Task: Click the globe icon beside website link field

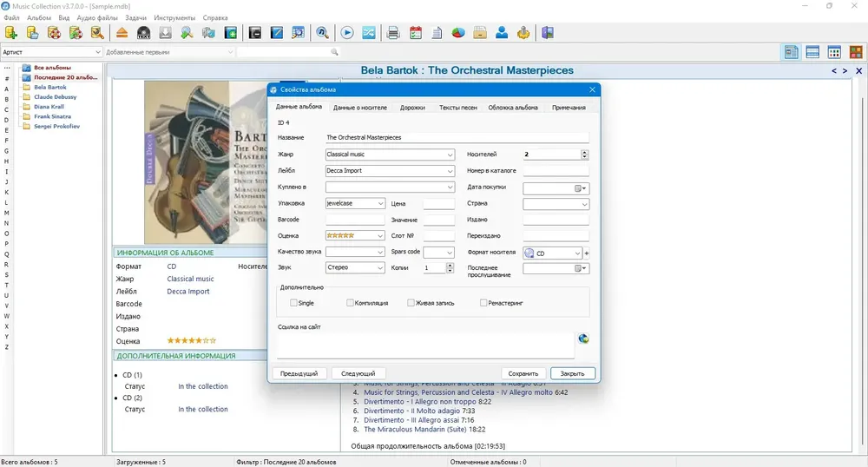Action: click(583, 339)
